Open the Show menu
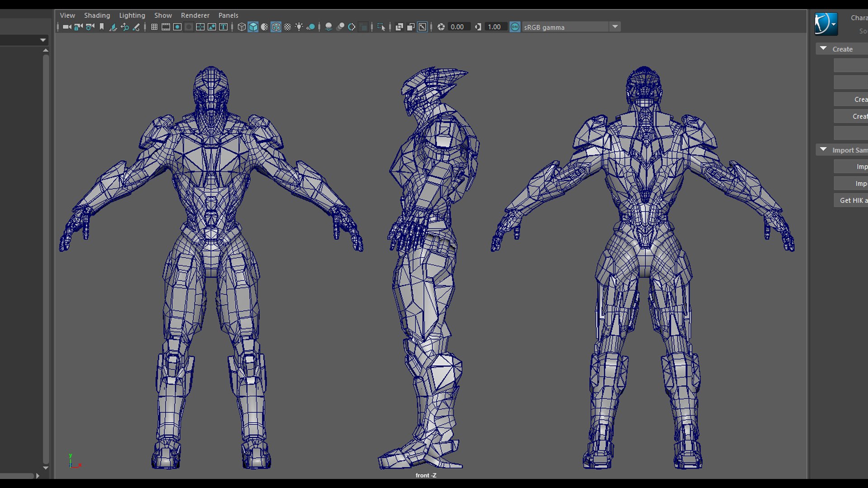 coord(163,15)
